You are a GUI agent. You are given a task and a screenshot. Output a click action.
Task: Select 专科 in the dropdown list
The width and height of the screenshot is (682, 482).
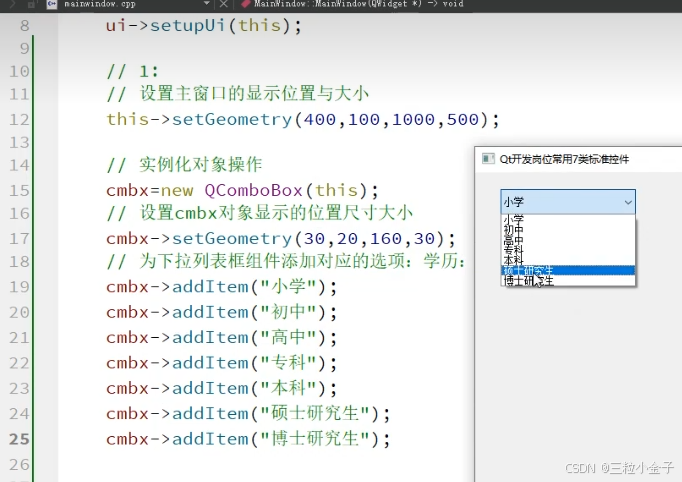pyautogui.click(x=568, y=250)
